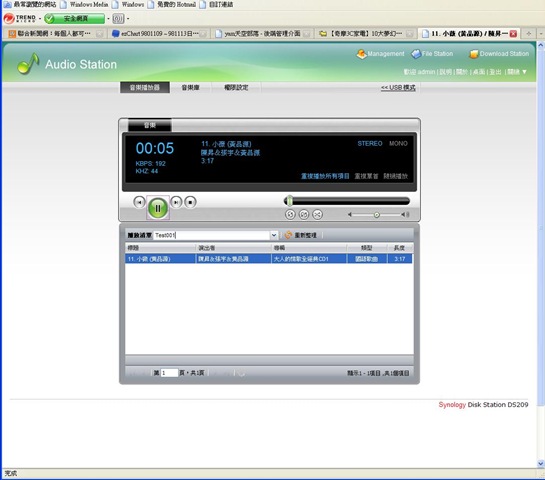This screenshot has width=545, height=480.
Task: Sort by the title column header
Action: coord(160,248)
